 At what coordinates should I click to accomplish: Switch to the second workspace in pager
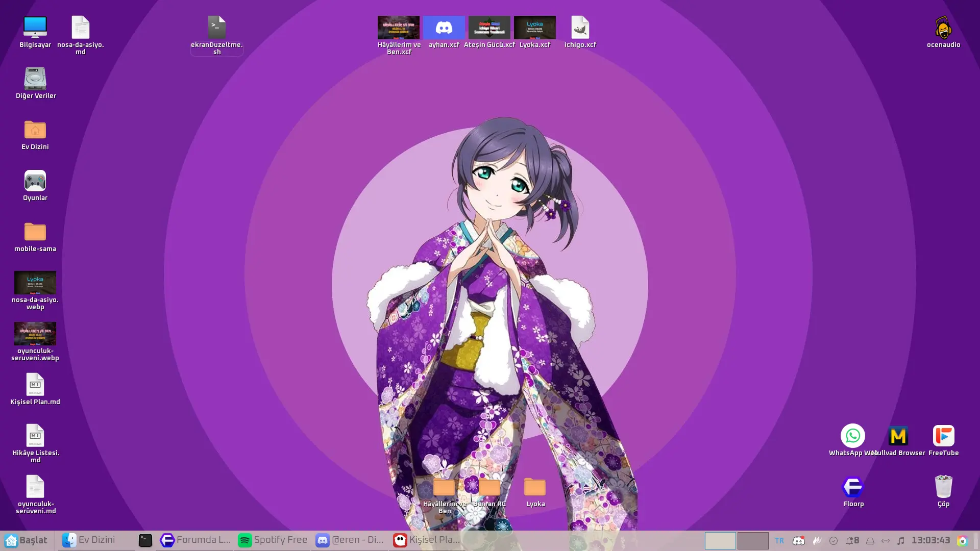click(x=753, y=541)
